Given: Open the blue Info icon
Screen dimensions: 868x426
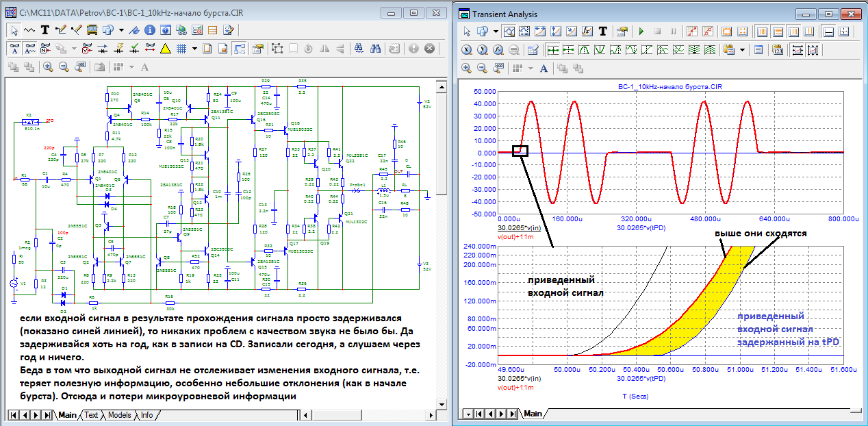Looking at the screenshot, I should coord(149,30).
